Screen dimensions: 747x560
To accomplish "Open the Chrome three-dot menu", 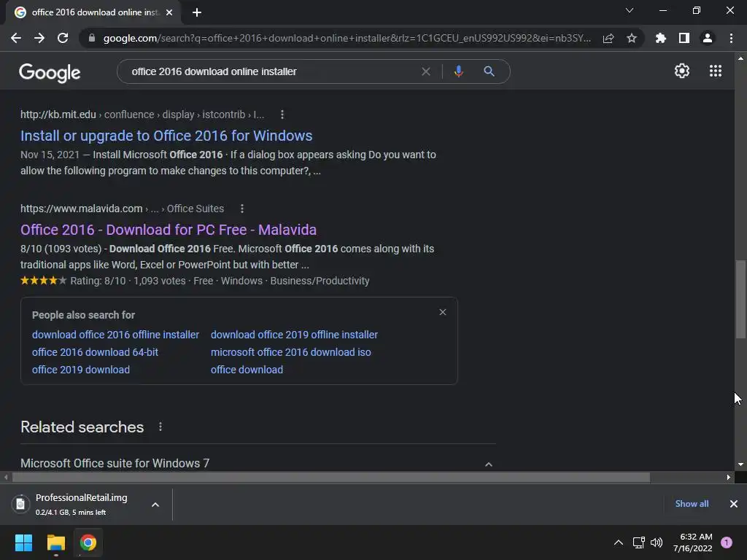I will click(x=731, y=38).
